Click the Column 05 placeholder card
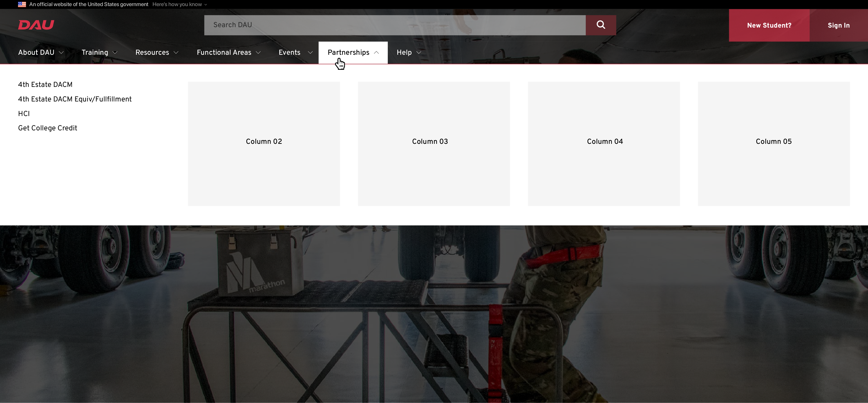 pyautogui.click(x=774, y=144)
